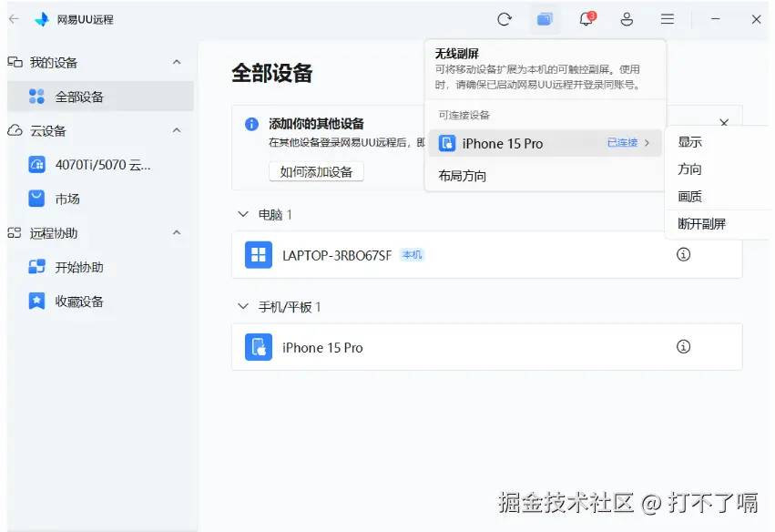Dismiss the add-device banner with X
This screenshot has width=775, height=532.
(724, 123)
